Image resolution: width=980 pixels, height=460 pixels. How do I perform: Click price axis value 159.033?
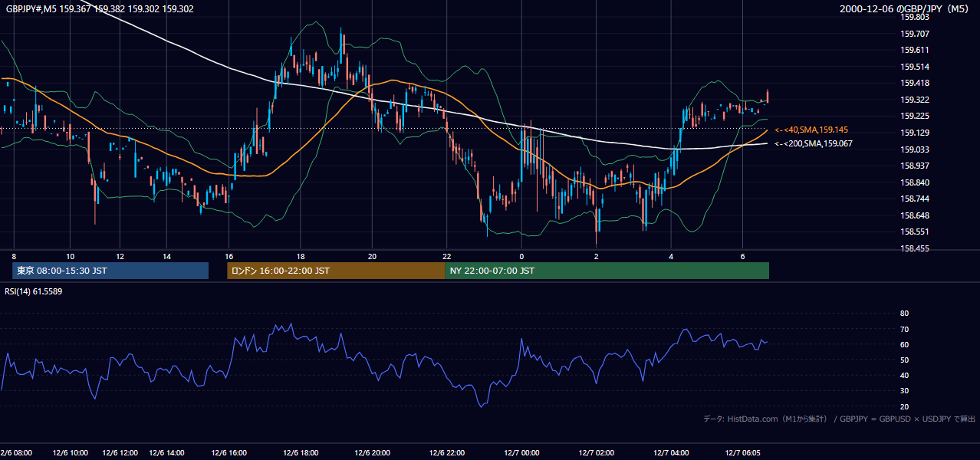pos(915,149)
